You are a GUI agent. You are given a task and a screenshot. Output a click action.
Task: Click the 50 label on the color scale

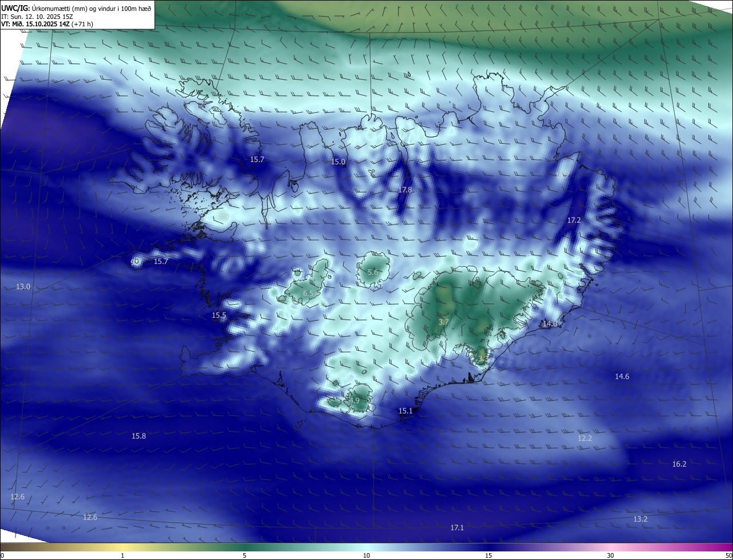[x=728, y=555]
